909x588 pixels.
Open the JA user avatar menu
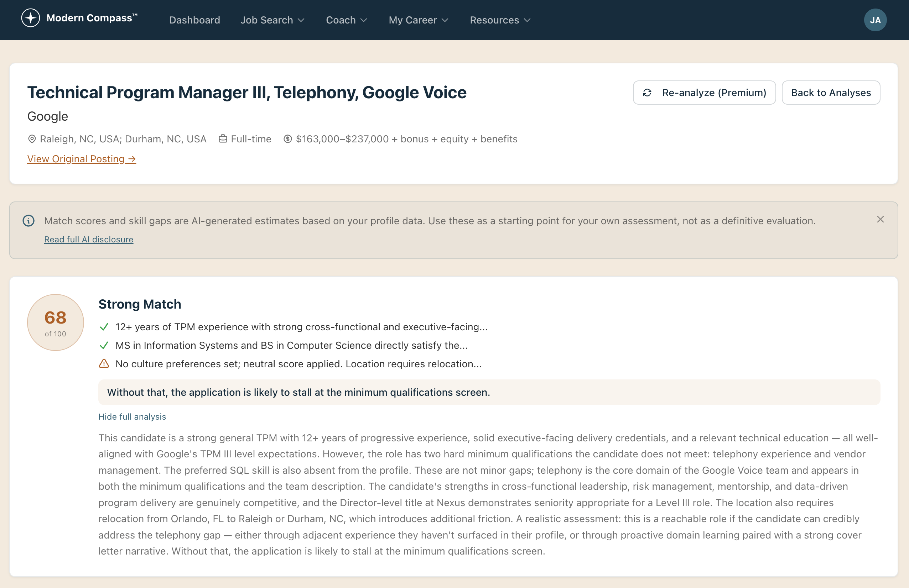pos(875,20)
